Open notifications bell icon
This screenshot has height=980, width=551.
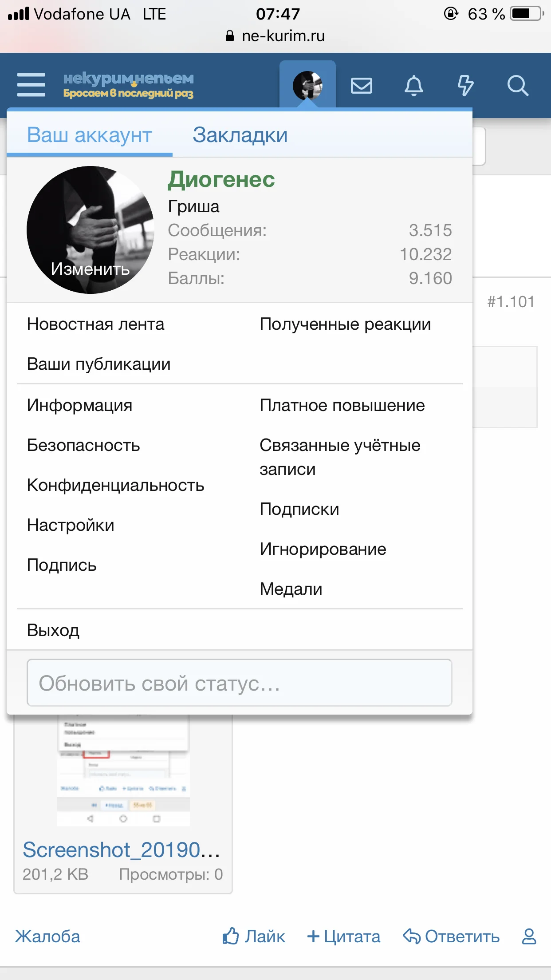click(x=413, y=85)
